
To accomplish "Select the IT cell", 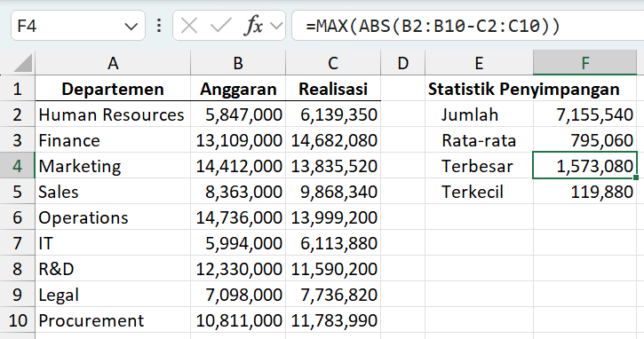I will coord(113,243).
